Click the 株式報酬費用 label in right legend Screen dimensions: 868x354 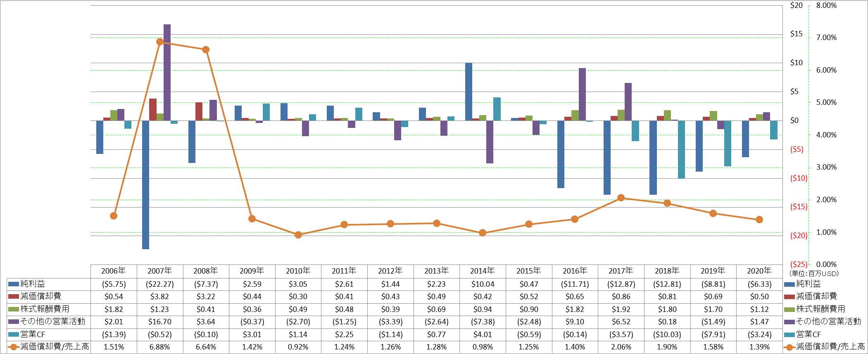point(820,309)
